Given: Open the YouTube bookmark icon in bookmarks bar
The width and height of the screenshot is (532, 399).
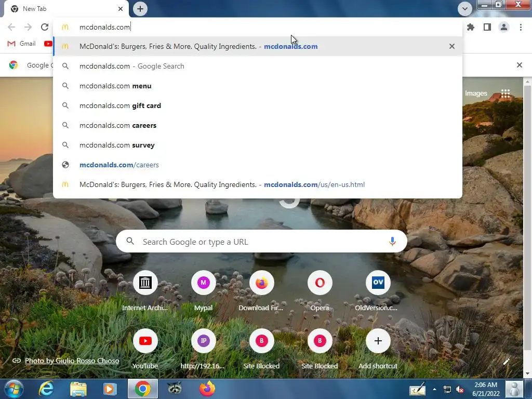Looking at the screenshot, I should click(48, 44).
